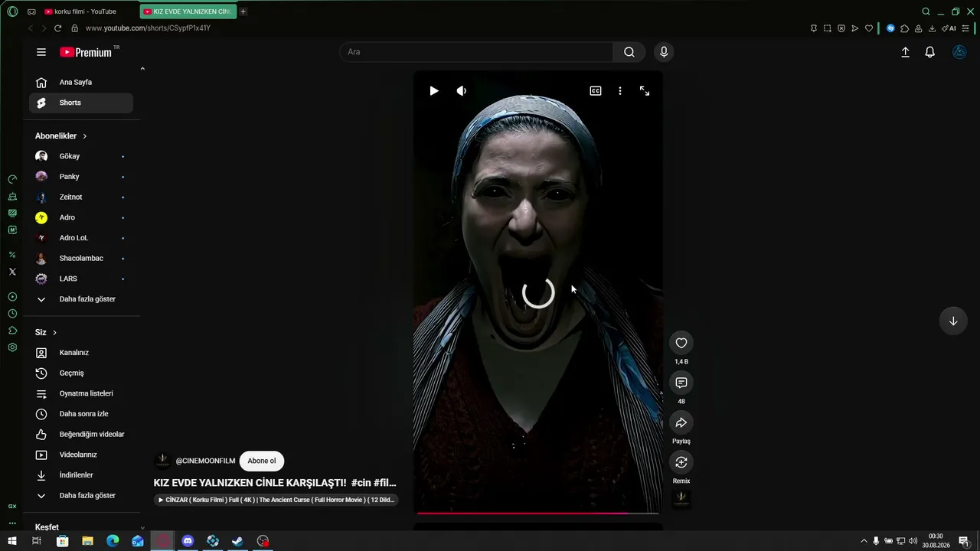The image size is (980, 551).
Task: Open Geçmiş watch history
Action: tap(81, 373)
